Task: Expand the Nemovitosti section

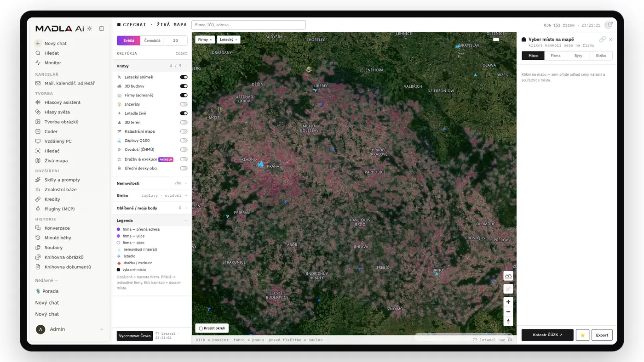Action: coord(152,183)
